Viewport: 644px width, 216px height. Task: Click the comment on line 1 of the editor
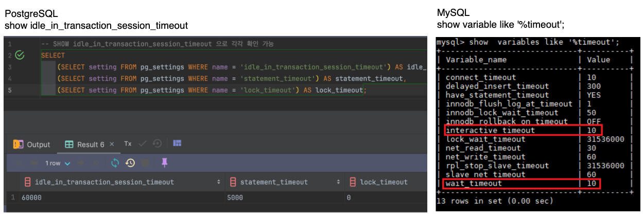(157, 44)
